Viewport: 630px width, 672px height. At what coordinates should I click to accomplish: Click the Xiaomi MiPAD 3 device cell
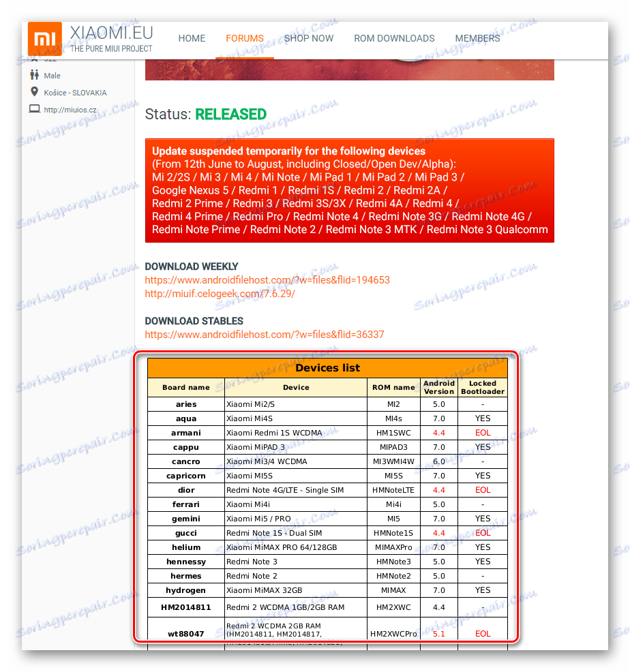tap(296, 447)
